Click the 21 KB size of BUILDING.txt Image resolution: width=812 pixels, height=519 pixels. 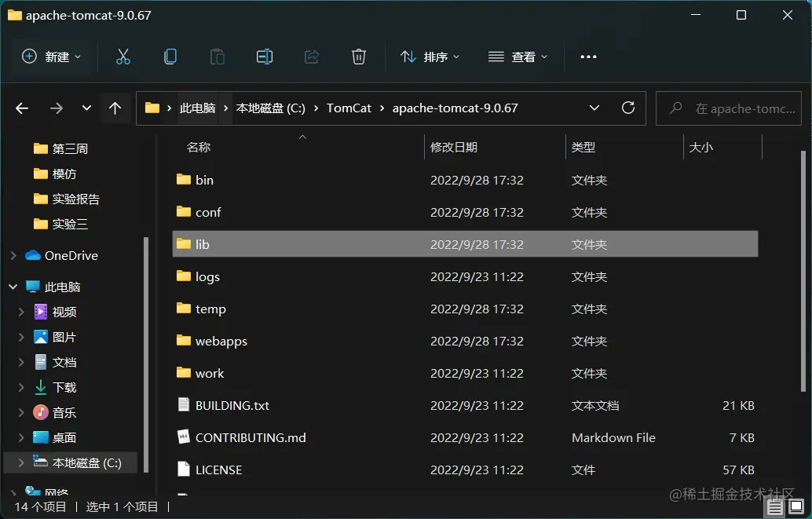(738, 405)
